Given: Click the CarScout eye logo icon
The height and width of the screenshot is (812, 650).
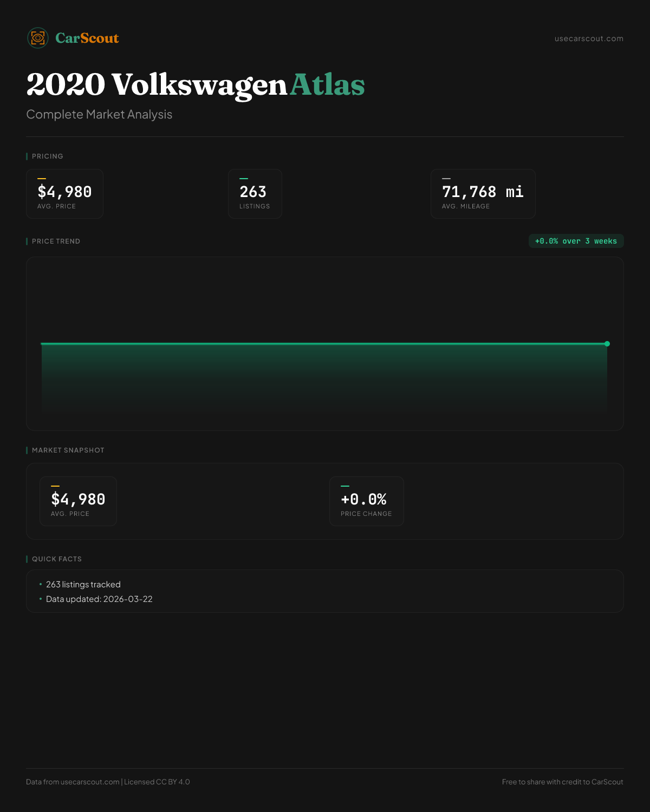Looking at the screenshot, I should coord(38,38).
